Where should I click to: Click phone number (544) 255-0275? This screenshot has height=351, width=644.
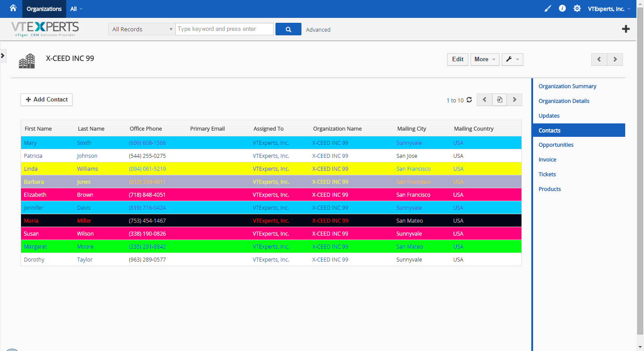[147, 156]
